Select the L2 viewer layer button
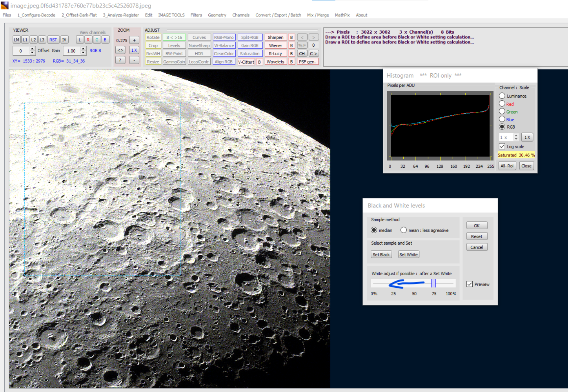The image size is (568, 392). pyautogui.click(x=34, y=40)
